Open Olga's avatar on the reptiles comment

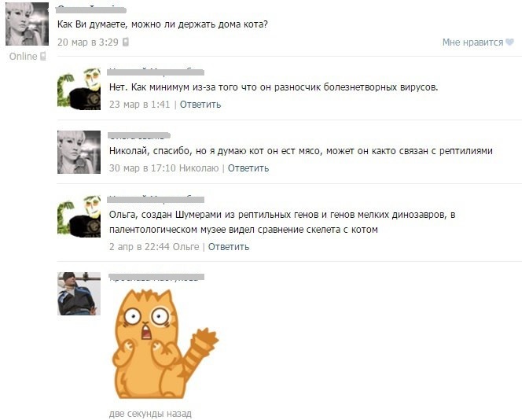(x=79, y=153)
